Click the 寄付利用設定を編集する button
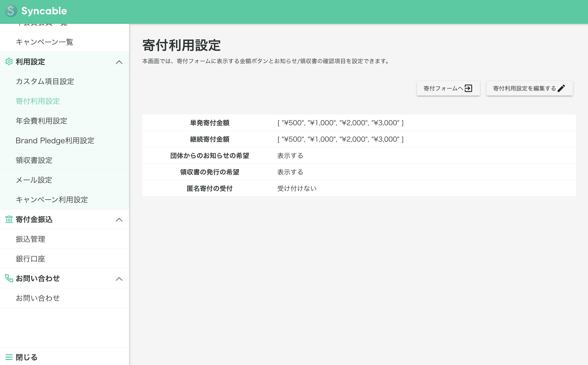This screenshot has width=588, height=365. 529,88
